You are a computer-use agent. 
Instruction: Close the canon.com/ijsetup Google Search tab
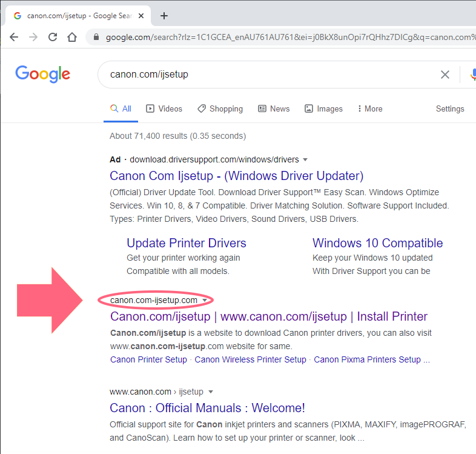point(141,16)
